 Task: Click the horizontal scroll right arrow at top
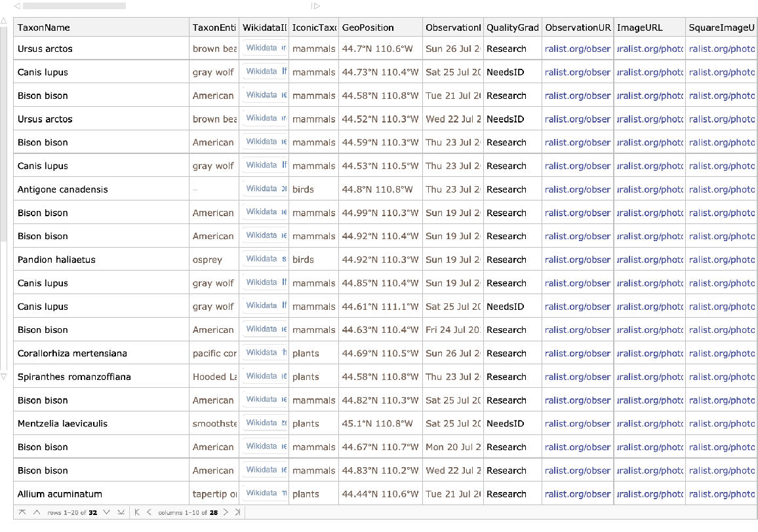point(316,6)
